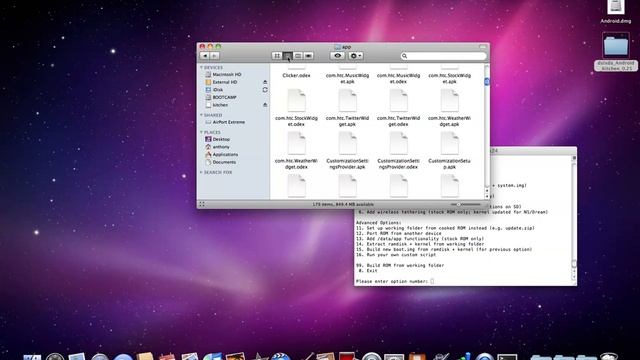Open dsixda_Android kitchen folder on desktop

(x=616, y=52)
